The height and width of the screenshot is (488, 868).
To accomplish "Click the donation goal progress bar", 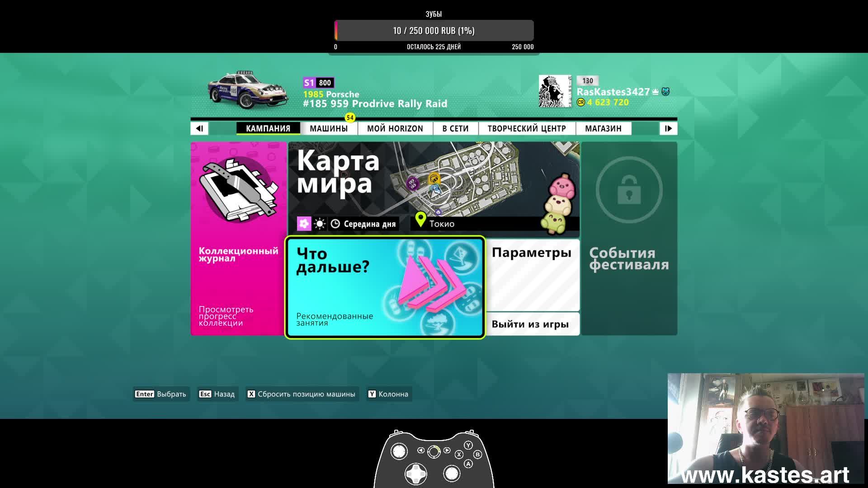I will (434, 31).
